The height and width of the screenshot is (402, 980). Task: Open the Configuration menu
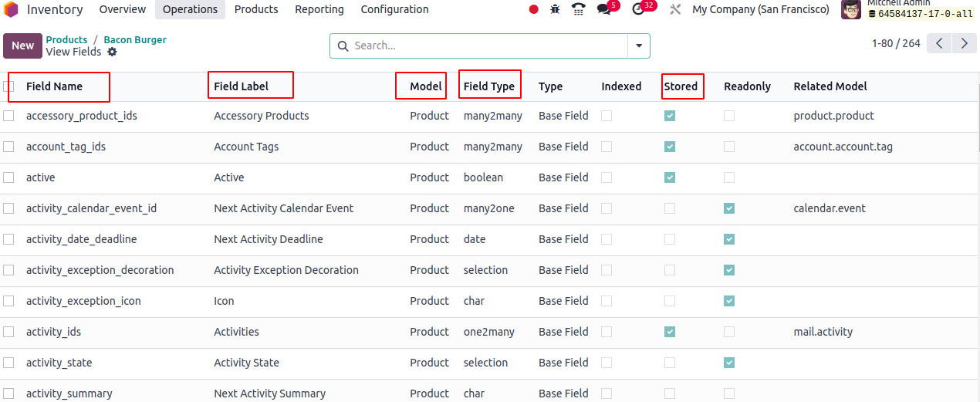coord(394,10)
